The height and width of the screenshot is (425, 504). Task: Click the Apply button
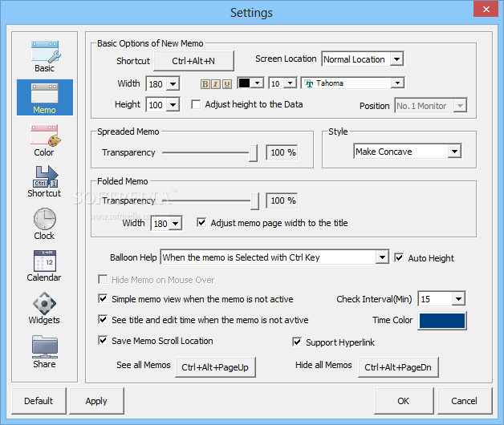96,401
